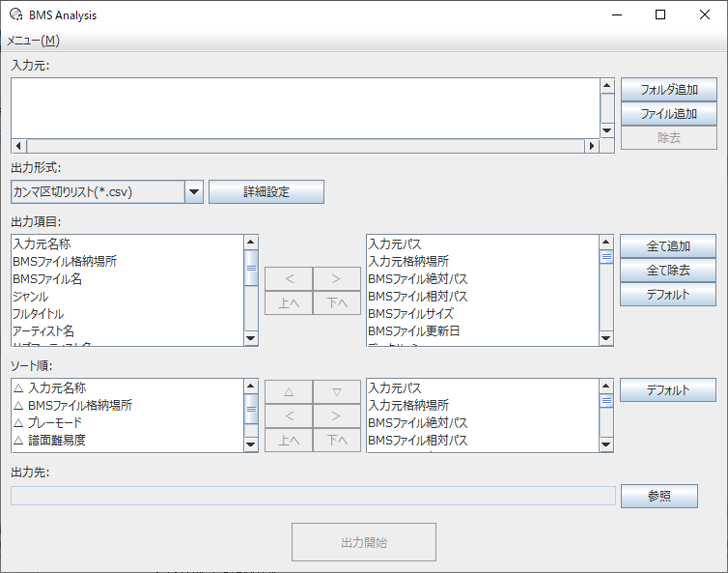Viewport: 728px width, 573px height.
Task: Click the 上へ button in 出力項目
Action: click(x=289, y=302)
